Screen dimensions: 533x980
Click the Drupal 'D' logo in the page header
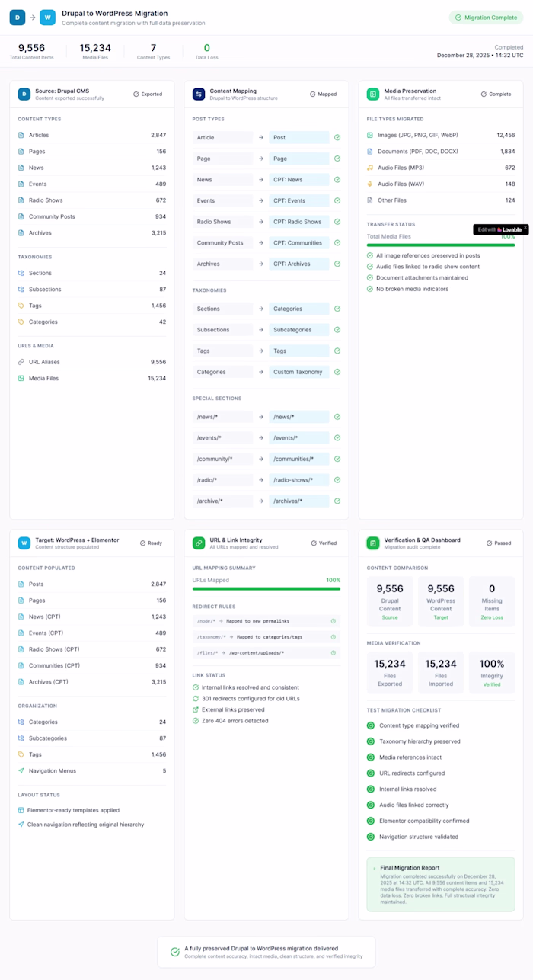(18, 18)
